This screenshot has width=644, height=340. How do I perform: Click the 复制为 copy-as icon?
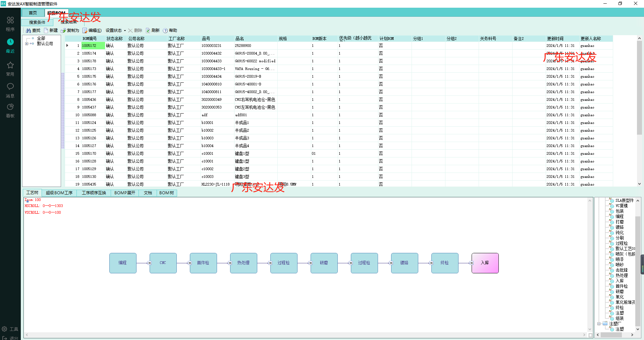(x=63, y=30)
